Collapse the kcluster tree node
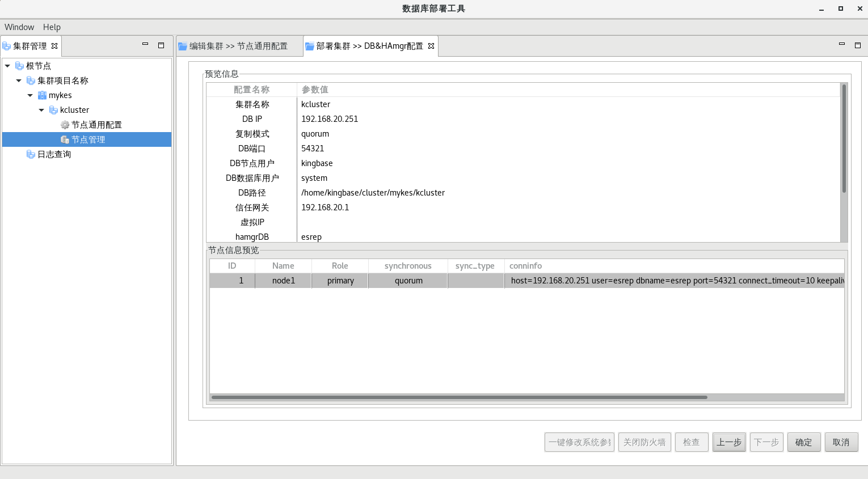This screenshot has height=479, width=868. tap(41, 110)
